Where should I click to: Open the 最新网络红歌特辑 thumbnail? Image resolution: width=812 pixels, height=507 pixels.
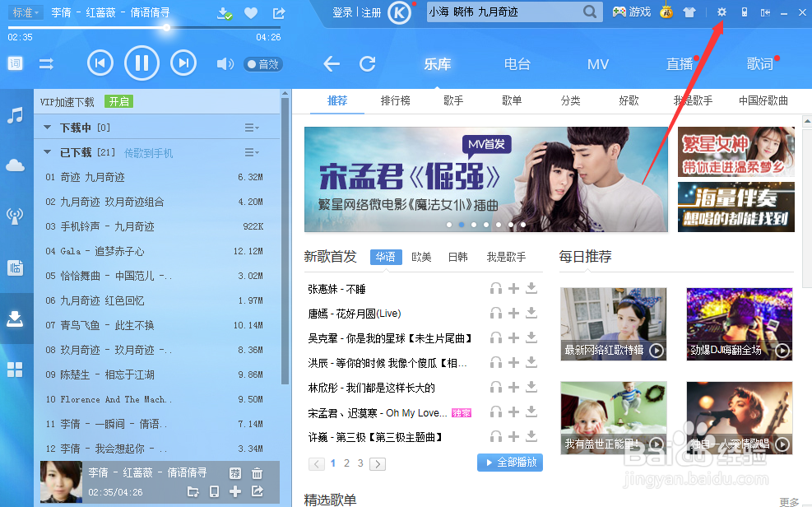(x=613, y=324)
